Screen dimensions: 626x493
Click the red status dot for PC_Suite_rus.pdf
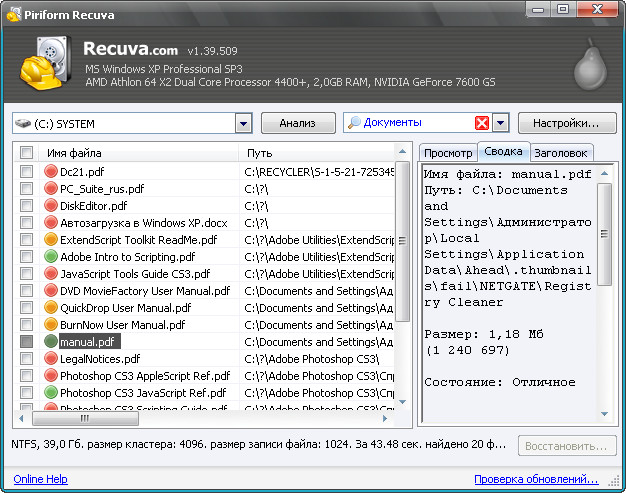[x=51, y=188]
